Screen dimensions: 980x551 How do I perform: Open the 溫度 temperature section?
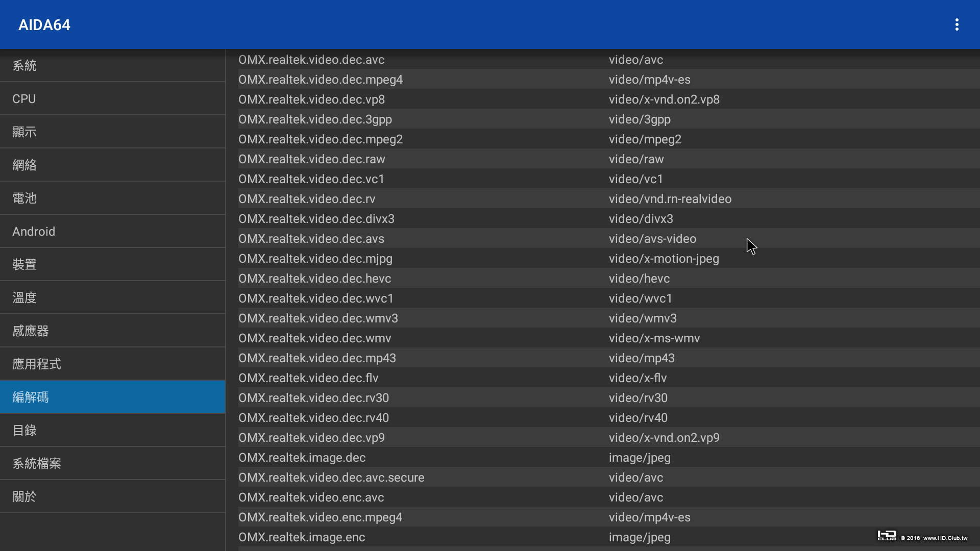(x=112, y=297)
